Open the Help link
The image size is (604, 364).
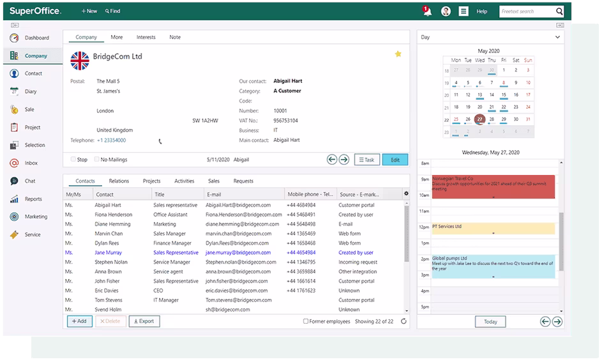tap(481, 11)
